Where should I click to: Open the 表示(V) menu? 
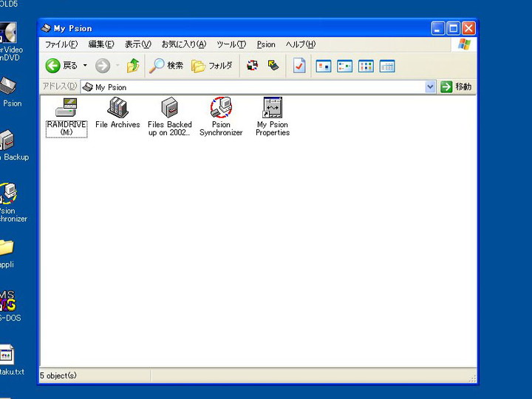pos(137,44)
